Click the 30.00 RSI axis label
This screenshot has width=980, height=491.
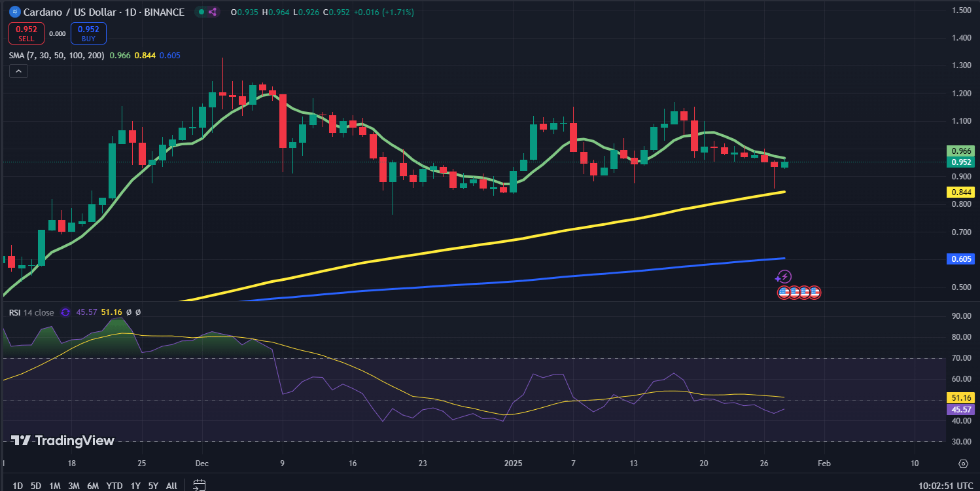pos(961,442)
